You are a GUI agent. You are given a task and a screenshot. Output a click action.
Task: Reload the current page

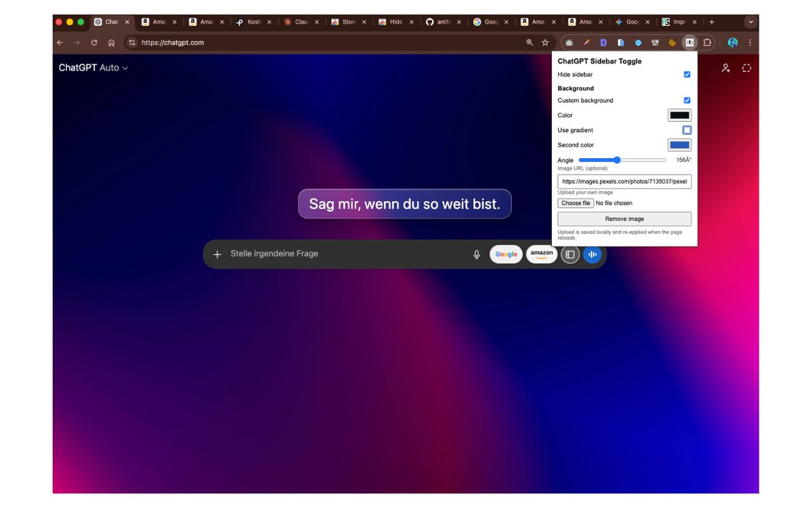coord(94,43)
